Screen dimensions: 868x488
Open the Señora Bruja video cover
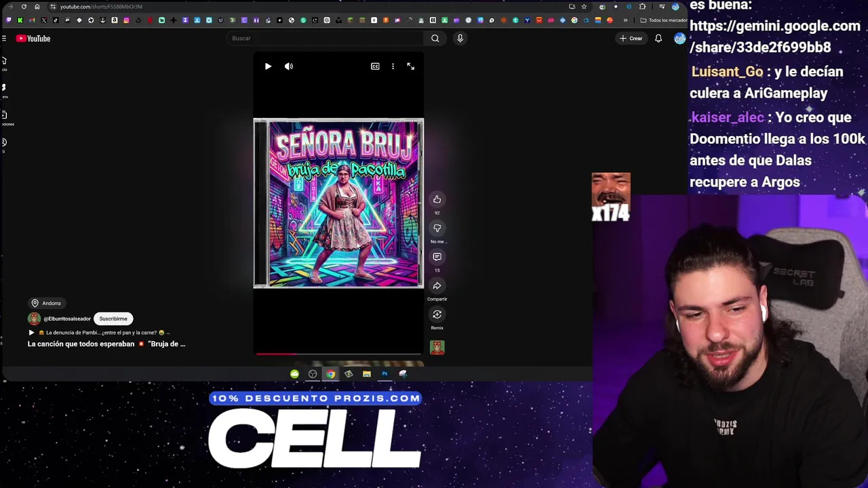pos(338,203)
